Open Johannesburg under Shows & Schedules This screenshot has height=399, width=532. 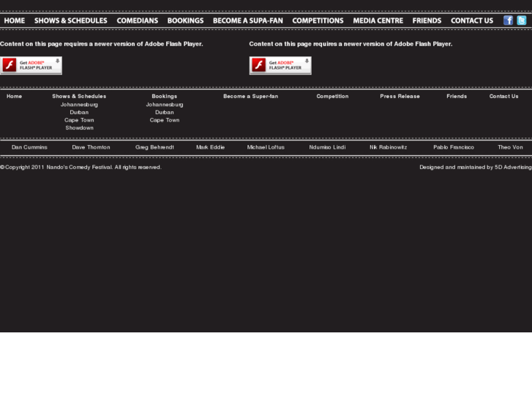point(79,105)
